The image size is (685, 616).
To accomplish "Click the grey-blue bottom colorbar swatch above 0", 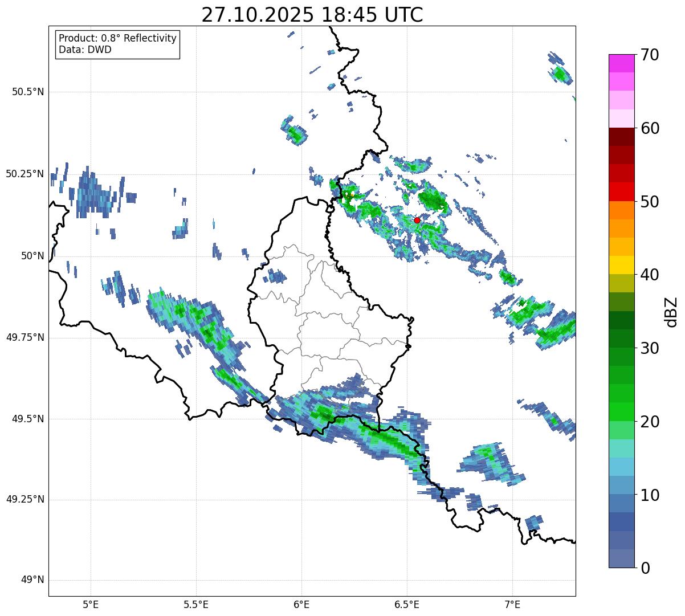I will click(622, 558).
